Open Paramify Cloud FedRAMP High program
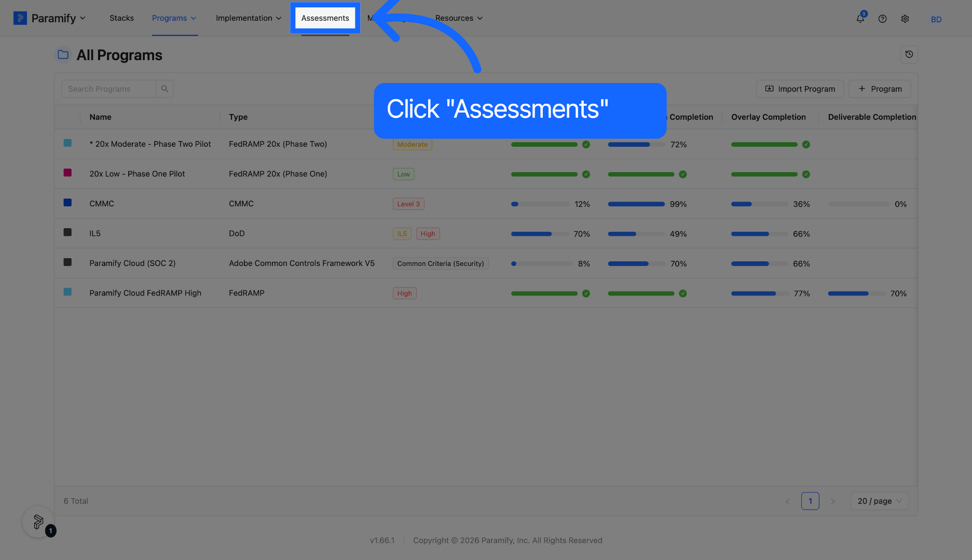This screenshot has height=560, width=972. pos(145,293)
